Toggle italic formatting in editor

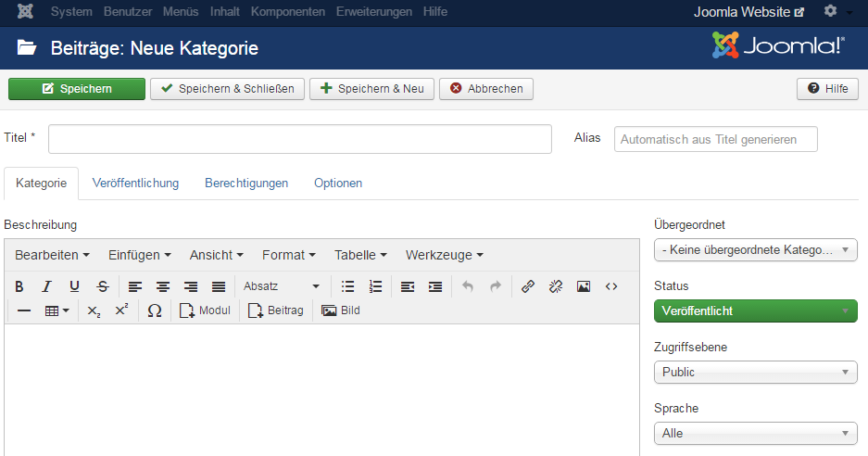[x=46, y=286]
